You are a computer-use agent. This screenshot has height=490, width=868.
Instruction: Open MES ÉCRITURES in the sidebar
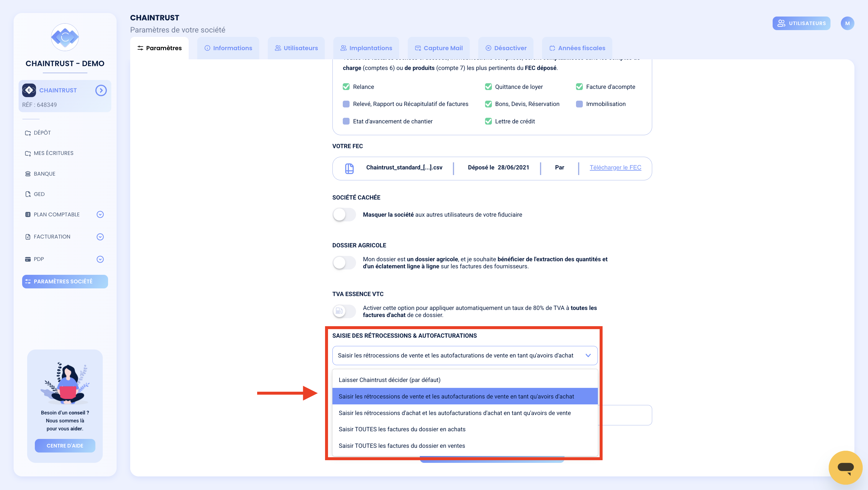click(53, 153)
